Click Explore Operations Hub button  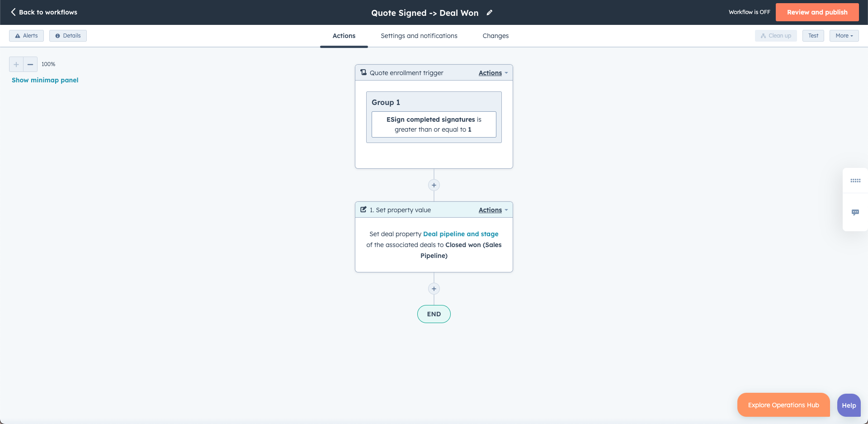point(783,405)
